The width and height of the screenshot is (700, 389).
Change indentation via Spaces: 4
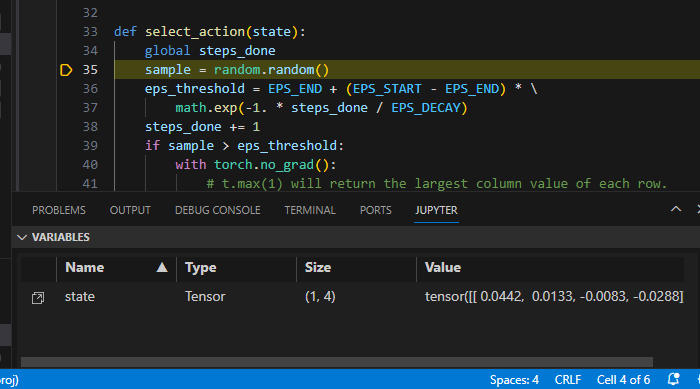coord(514,380)
